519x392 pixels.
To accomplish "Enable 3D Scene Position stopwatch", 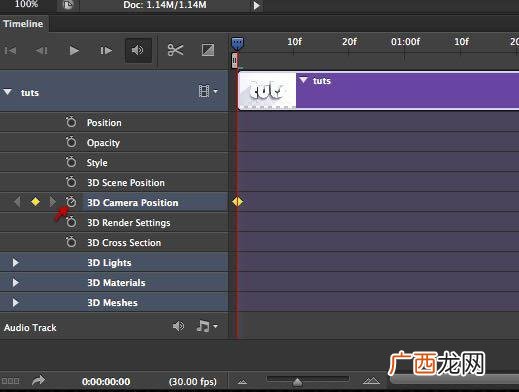I will click(71, 182).
